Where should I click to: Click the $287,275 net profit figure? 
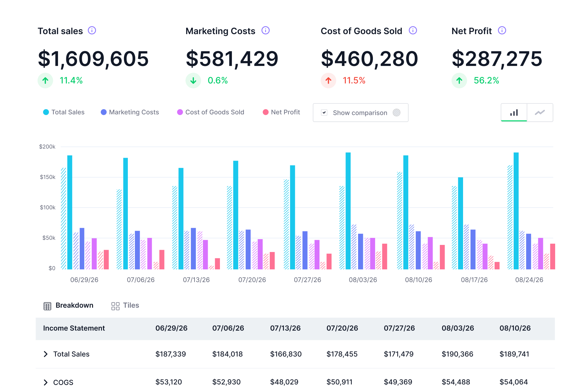pos(497,59)
